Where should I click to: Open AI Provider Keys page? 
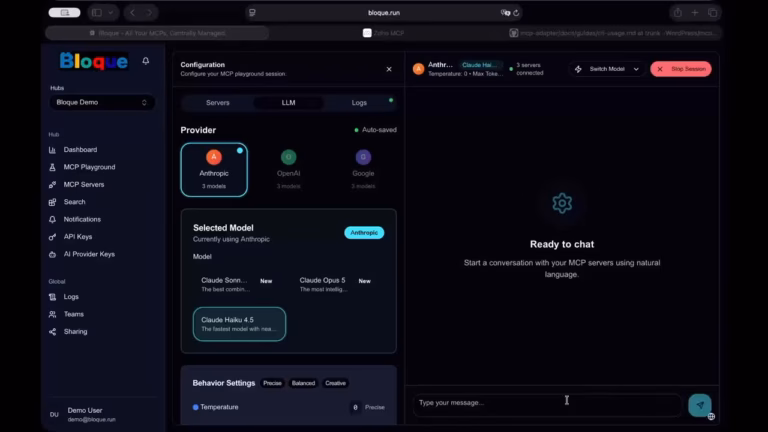click(89, 254)
